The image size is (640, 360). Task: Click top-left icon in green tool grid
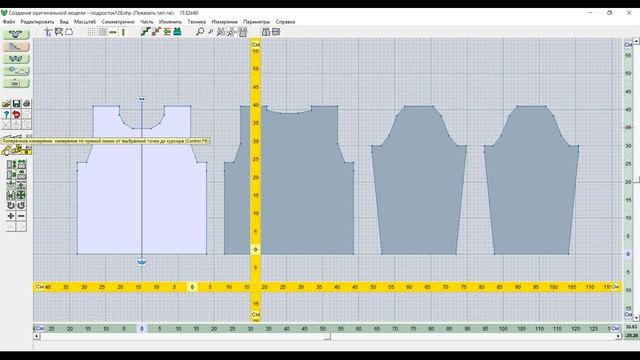[x=11, y=164]
